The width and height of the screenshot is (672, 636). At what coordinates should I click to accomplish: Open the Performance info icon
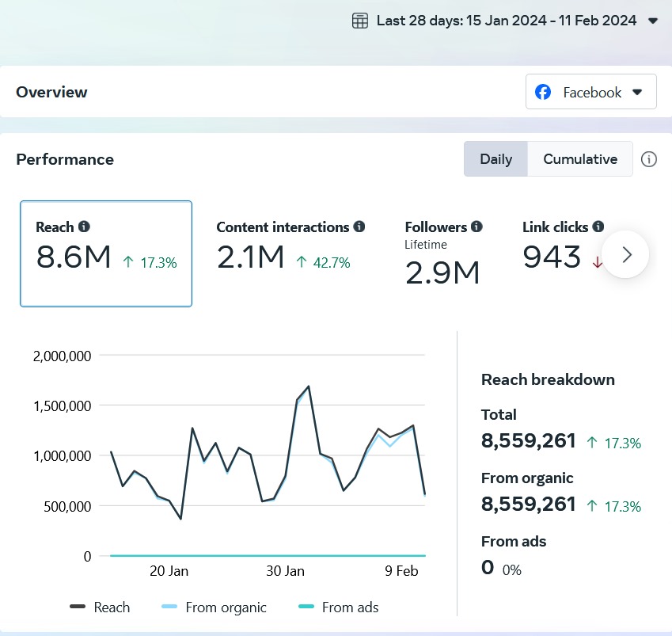(649, 159)
